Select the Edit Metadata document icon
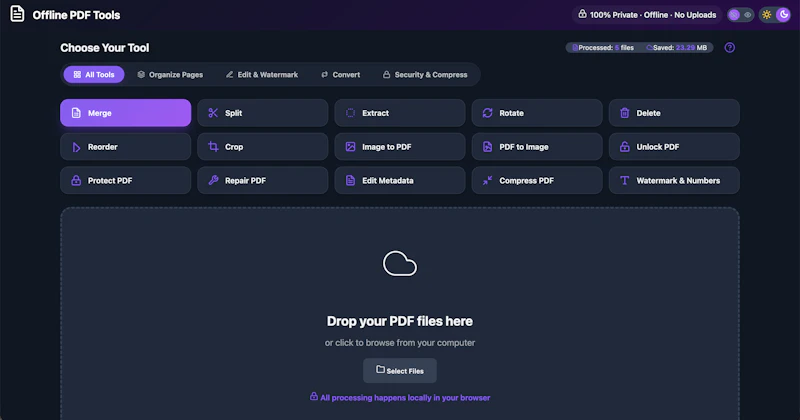800x420 pixels. pyautogui.click(x=351, y=181)
